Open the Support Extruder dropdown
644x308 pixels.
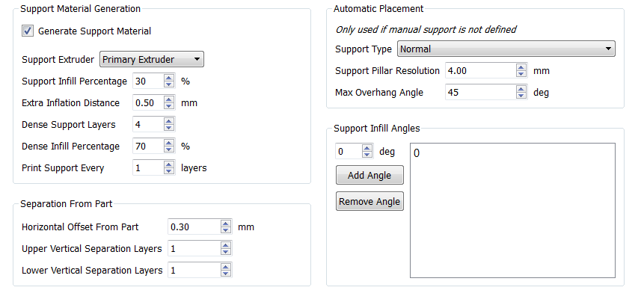[x=152, y=60]
